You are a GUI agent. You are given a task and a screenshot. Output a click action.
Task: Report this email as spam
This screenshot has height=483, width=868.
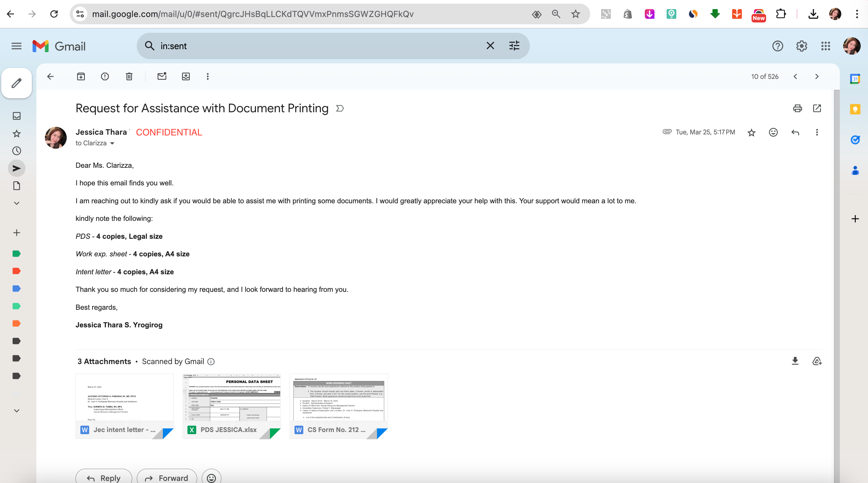click(x=105, y=76)
